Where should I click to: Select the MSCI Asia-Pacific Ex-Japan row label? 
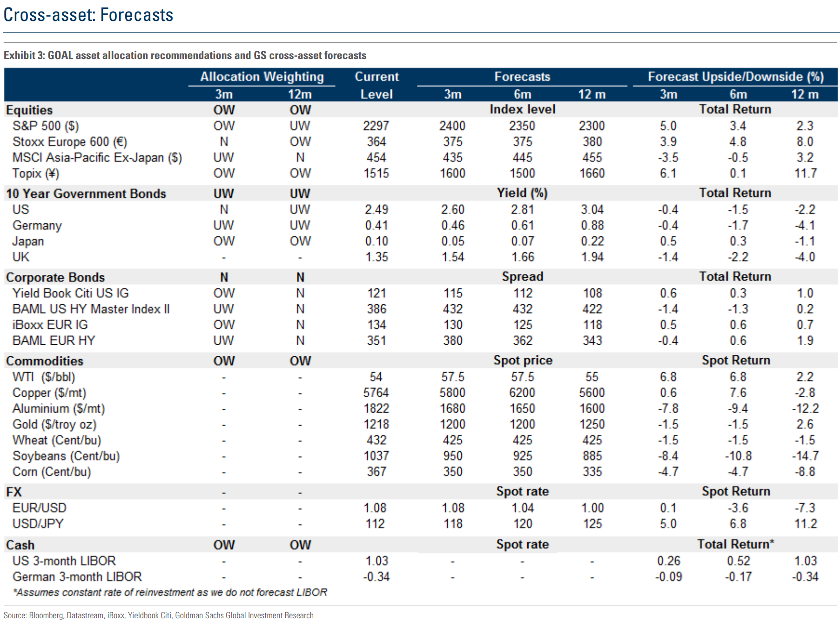[97, 158]
